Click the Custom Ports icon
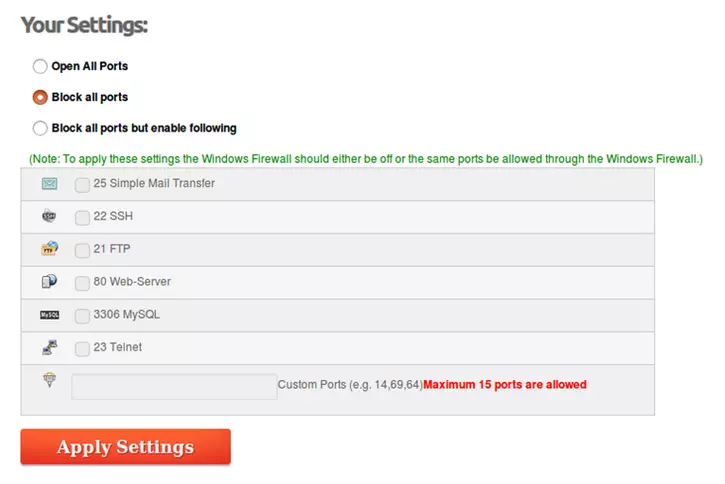 pos(49,380)
